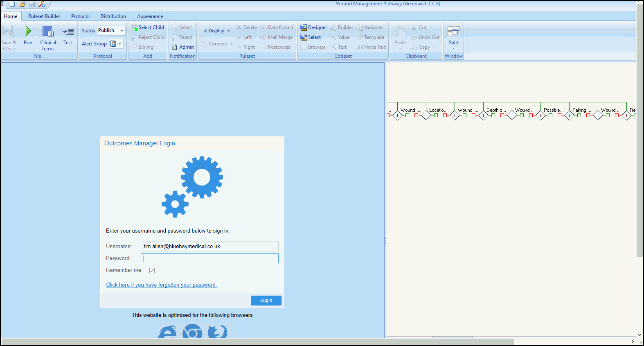Open the Distribution ribbon tab
The height and width of the screenshot is (346, 644).
[113, 16]
